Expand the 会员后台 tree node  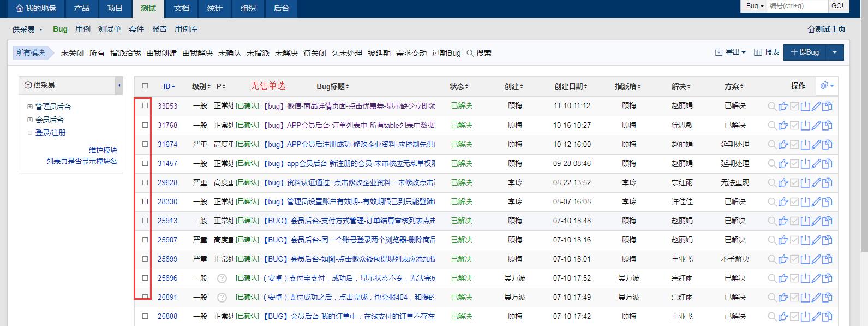click(x=30, y=120)
